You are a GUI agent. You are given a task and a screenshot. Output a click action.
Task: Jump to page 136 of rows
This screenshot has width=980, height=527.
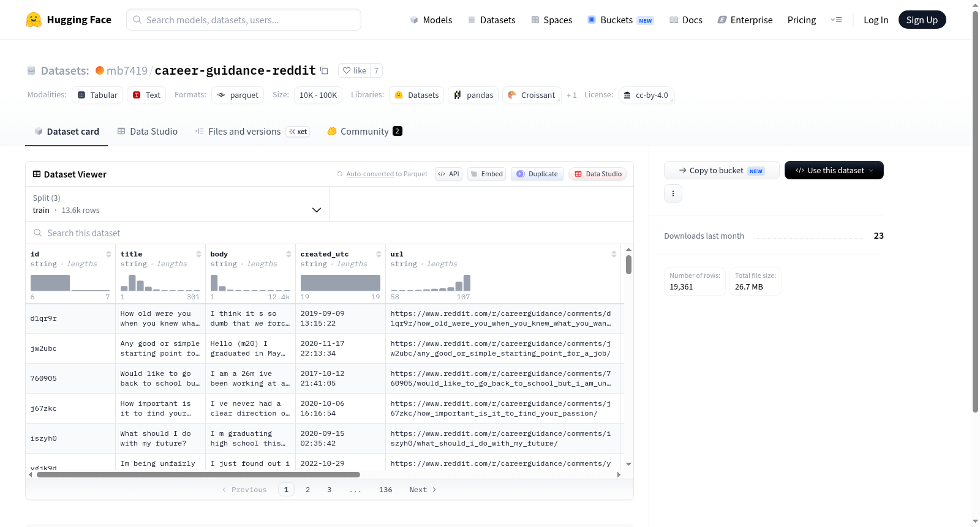[386, 490]
